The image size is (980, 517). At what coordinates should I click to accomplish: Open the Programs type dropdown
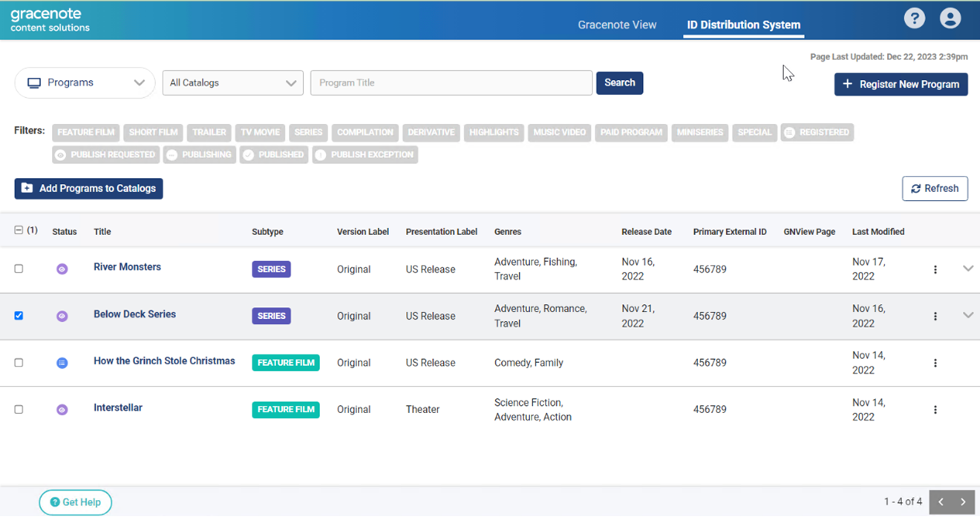click(x=85, y=83)
